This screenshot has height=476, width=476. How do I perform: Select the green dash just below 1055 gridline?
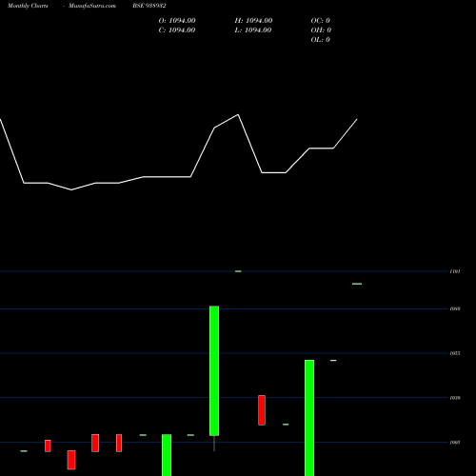(333, 361)
